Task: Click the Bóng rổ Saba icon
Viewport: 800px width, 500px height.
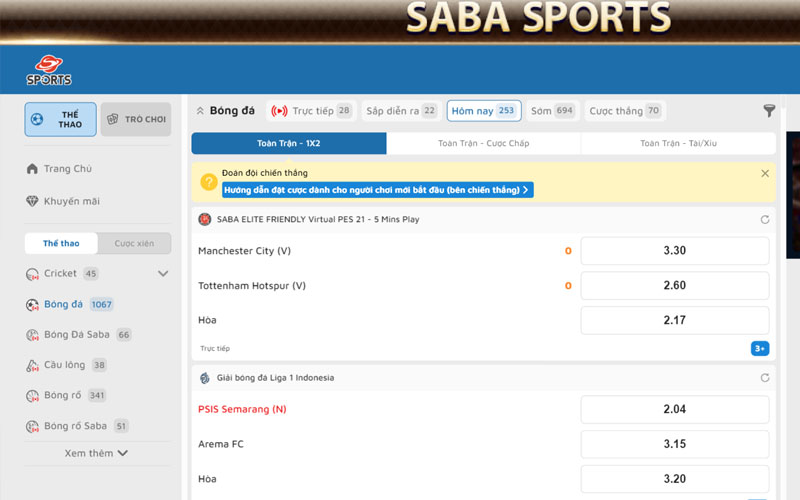Action: [x=32, y=427]
